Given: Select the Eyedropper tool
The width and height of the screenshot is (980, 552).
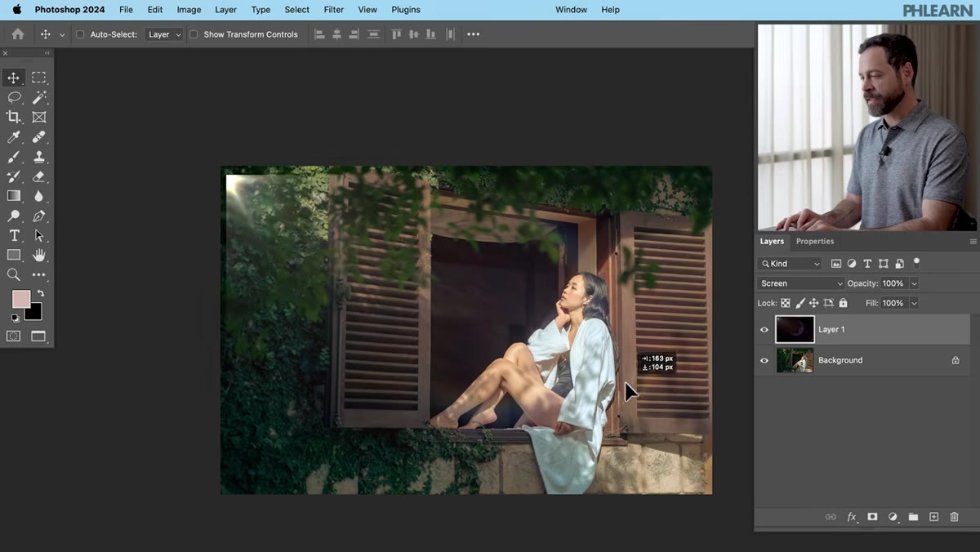Looking at the screenshot, I should (14, 137).
